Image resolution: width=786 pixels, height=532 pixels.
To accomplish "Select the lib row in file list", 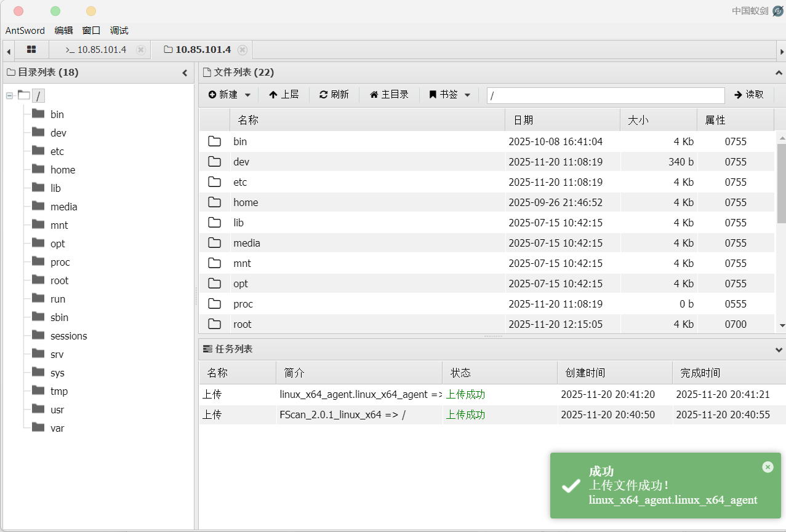I will pyautogui.click(x=486, y=223).
